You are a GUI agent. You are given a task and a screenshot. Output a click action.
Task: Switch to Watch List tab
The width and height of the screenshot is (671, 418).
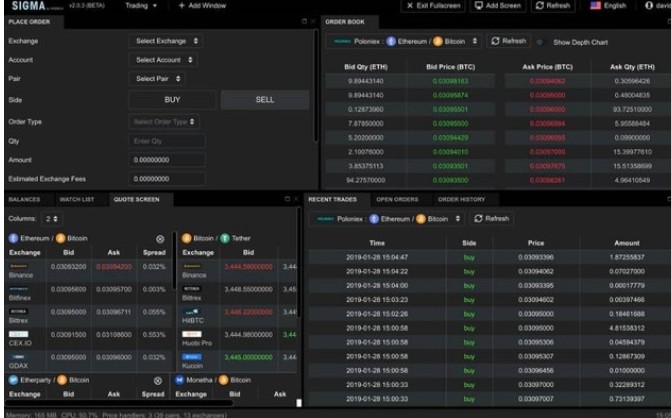tap(77, 199)
